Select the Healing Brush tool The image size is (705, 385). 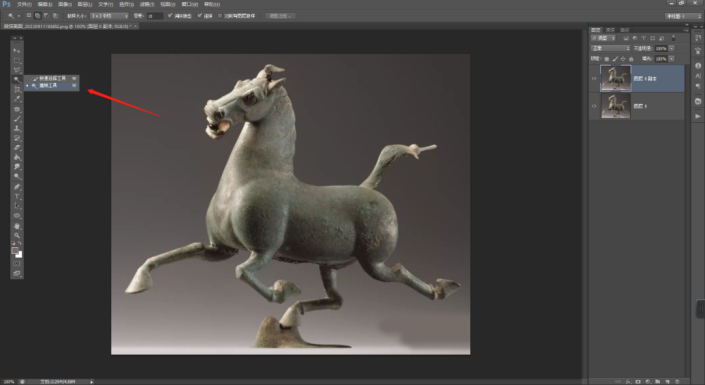(x=17, y=109)
